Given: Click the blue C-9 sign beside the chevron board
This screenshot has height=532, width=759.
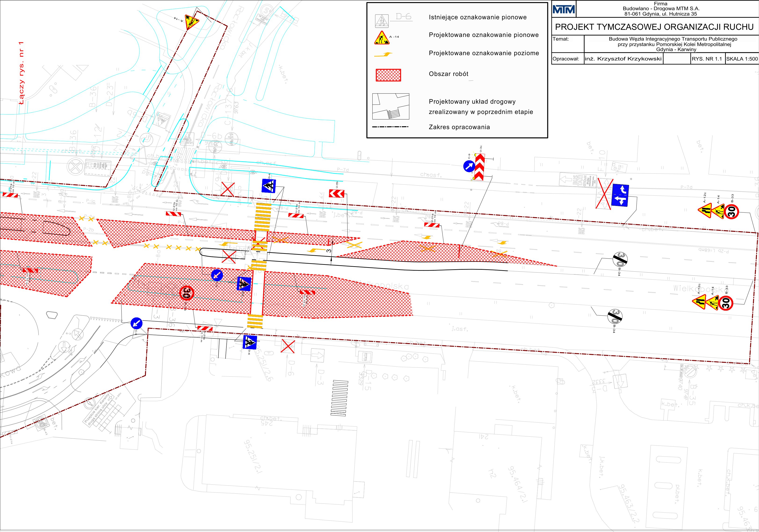Looking at the screenshot, I should click(469, 166).
